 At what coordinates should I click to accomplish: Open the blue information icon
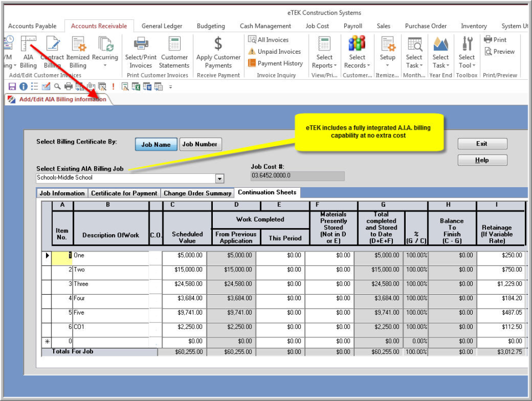point(23,86)
